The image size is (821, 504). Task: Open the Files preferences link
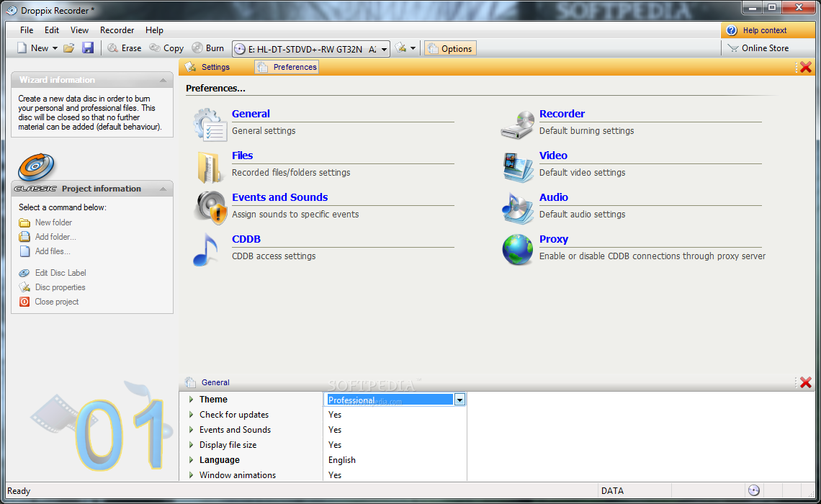[x=242, y=156]
